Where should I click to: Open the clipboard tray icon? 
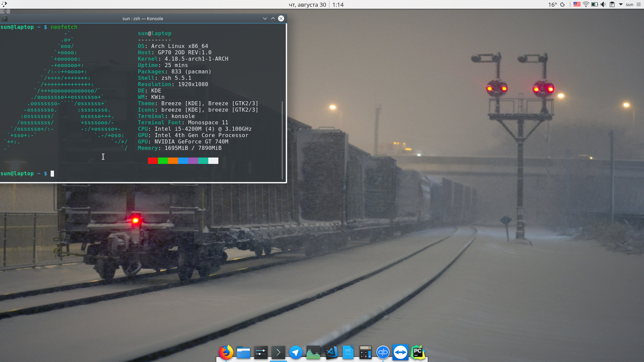612,4
